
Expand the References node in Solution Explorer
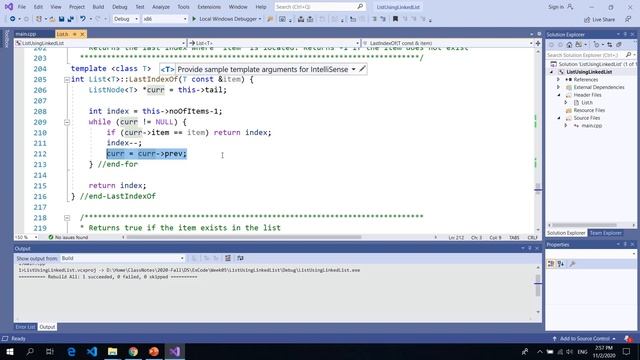pos(558,80)
